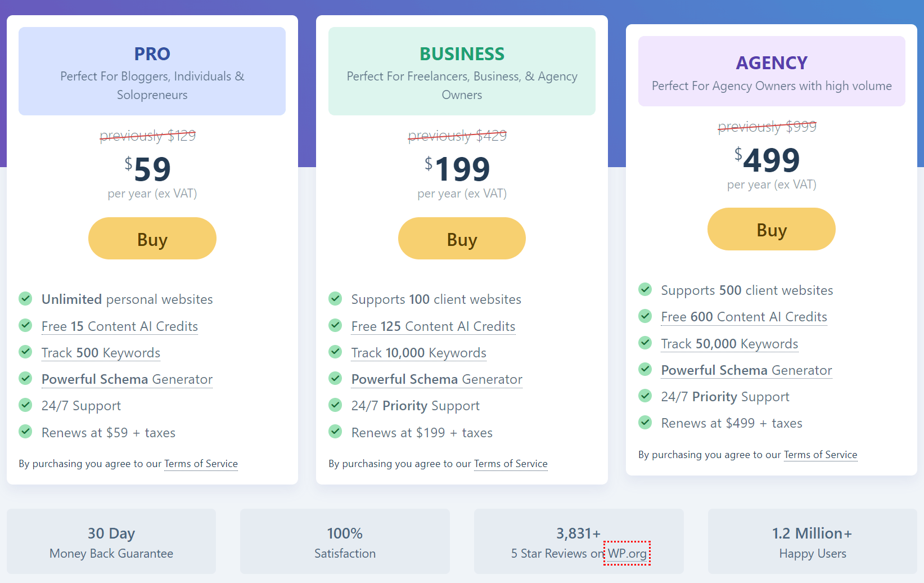The image size is (924, 583).
Task: Click checkmark icon beside Renews at $59
Action: coord(25,432)
